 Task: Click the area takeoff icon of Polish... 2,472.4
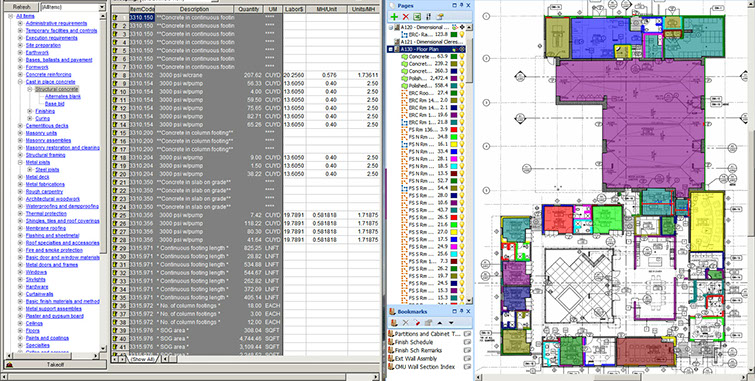(404, 78)
